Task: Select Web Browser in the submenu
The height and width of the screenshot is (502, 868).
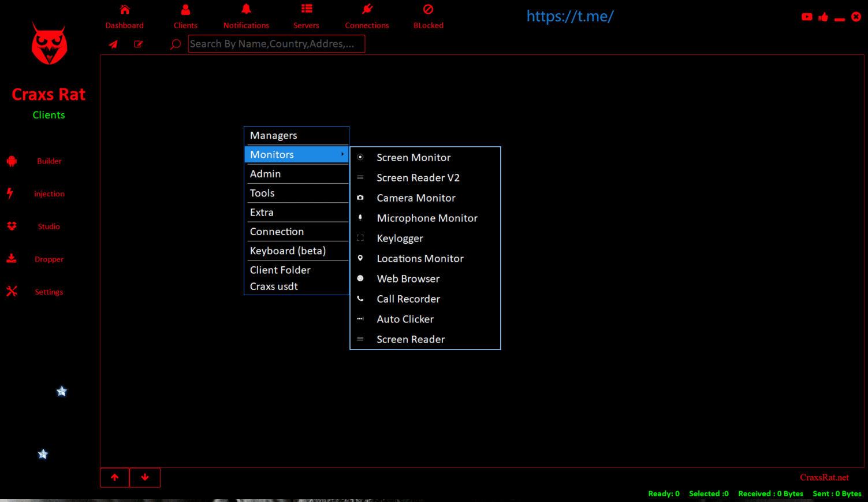Action: (x=425, y=279)
